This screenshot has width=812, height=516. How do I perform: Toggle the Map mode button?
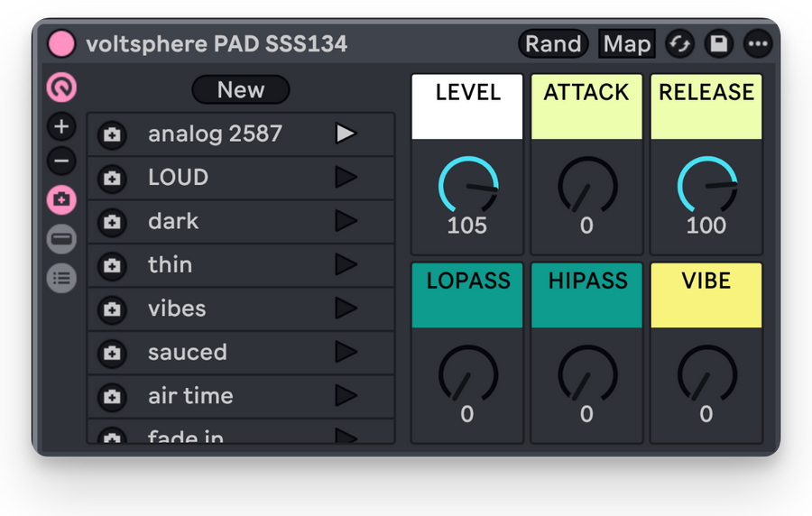[x=627, y=43]
